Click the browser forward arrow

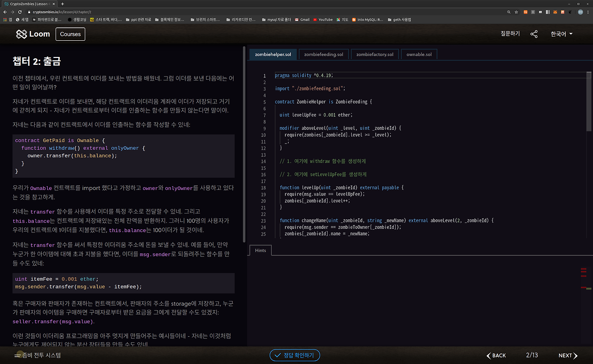[13, 12]
